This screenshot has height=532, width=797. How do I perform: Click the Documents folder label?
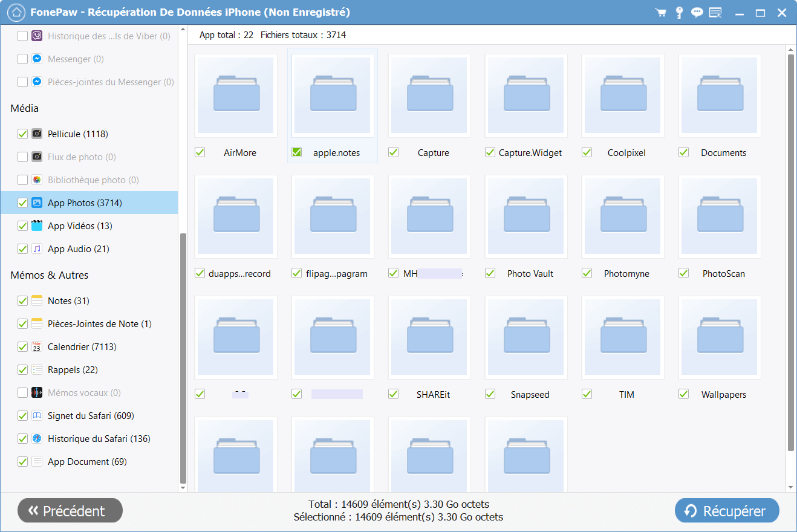click(x=724, y=153)
